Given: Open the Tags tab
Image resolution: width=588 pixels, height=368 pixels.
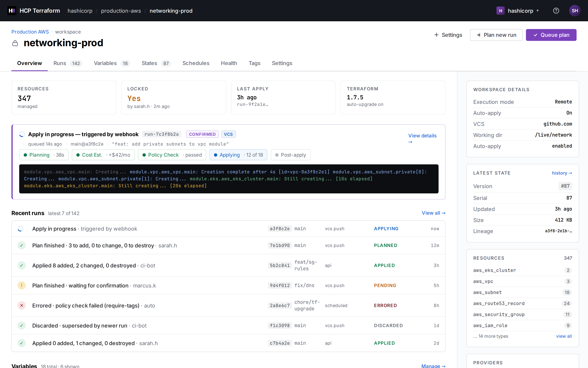Looking at the screenshot, I should tap(254, 63).
